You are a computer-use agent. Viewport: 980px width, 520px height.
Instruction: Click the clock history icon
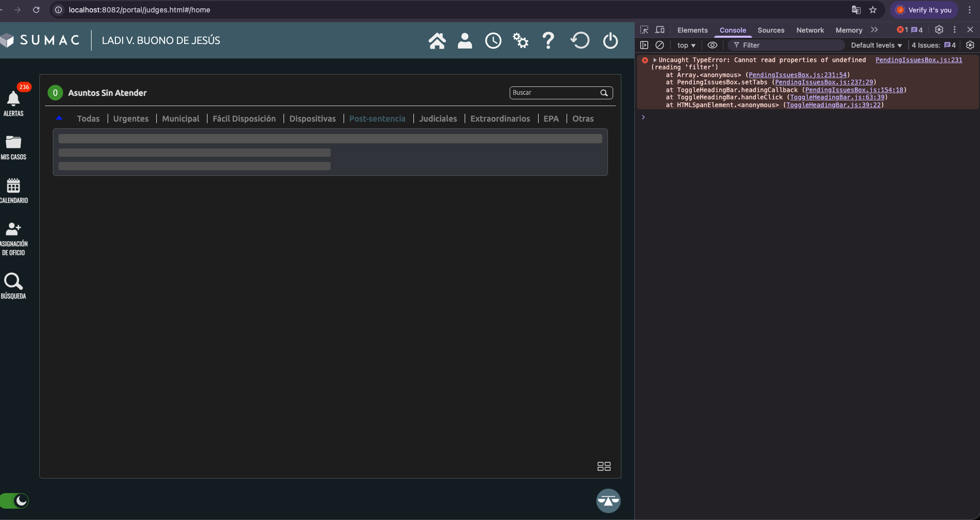coord(493,40)
